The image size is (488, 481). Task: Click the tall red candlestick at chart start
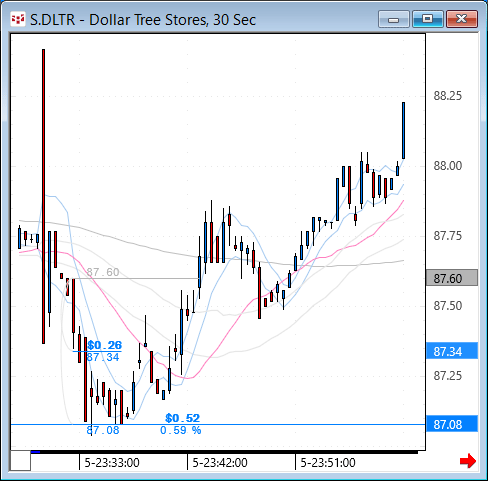pos(43,196)
